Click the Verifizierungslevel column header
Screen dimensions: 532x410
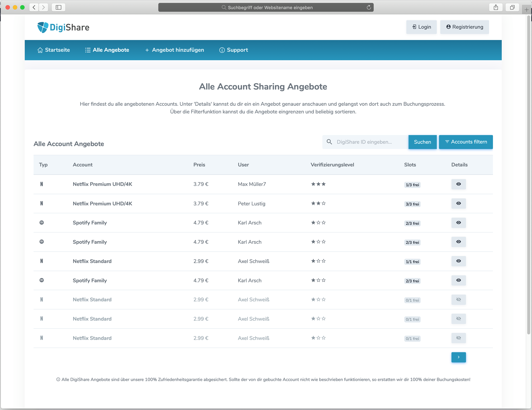332,165
